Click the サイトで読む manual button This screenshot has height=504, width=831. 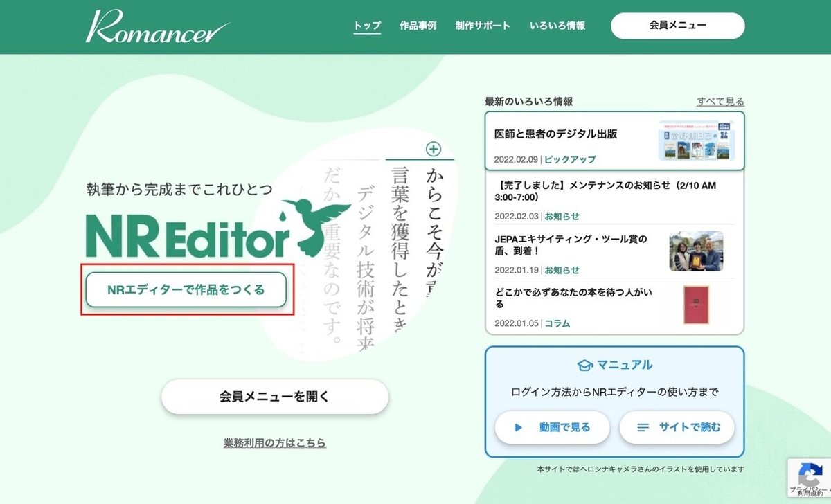coord(677,427)
